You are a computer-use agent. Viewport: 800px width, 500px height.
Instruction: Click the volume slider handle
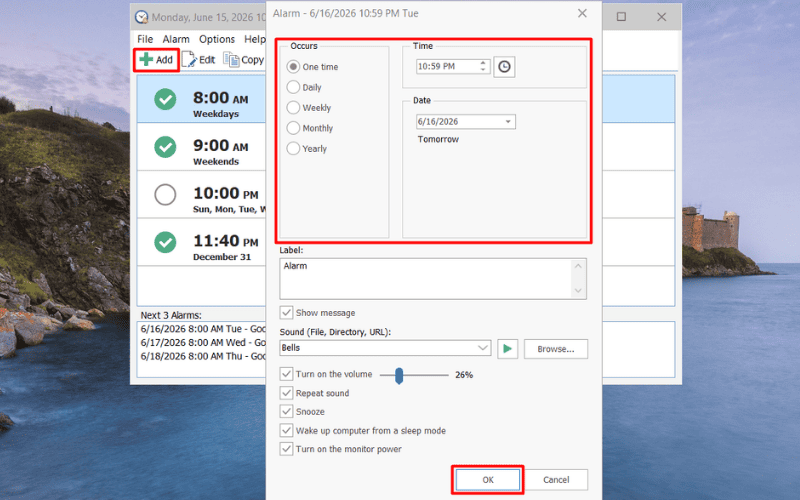[x=399, y=376]
